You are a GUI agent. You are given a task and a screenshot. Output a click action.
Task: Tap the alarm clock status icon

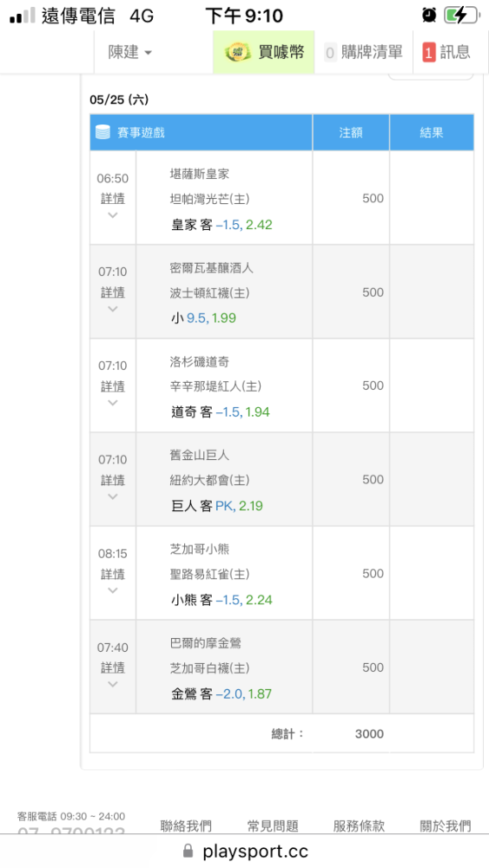point(429,15)
